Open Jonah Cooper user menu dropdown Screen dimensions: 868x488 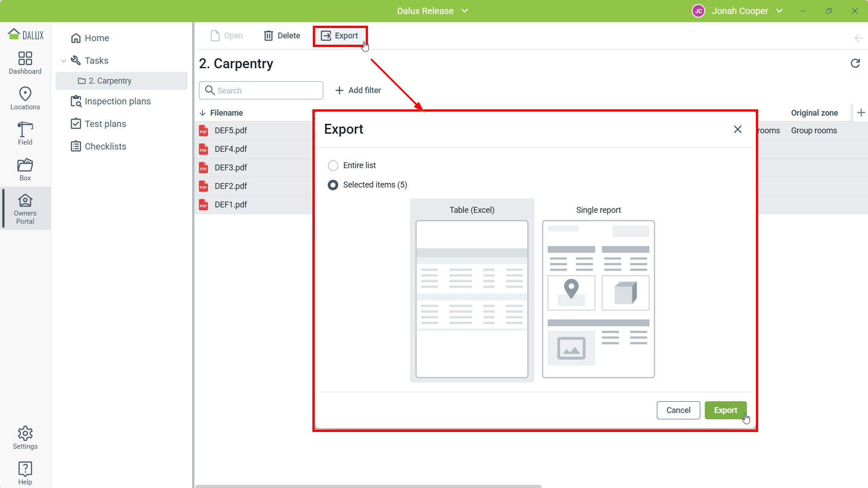pos(779,11)
